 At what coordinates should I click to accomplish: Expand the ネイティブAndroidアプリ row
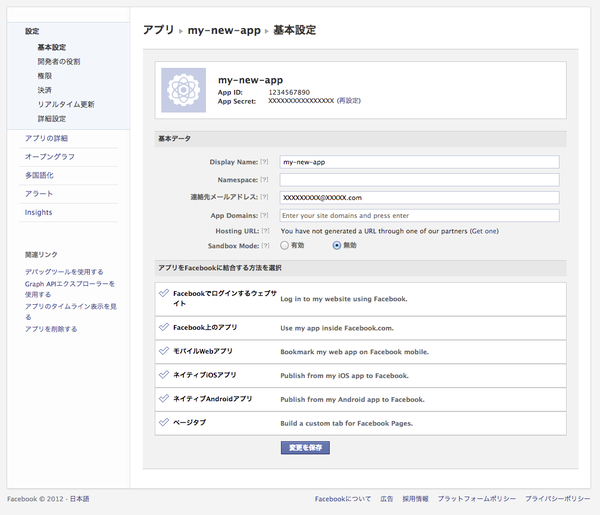point(360,399)
